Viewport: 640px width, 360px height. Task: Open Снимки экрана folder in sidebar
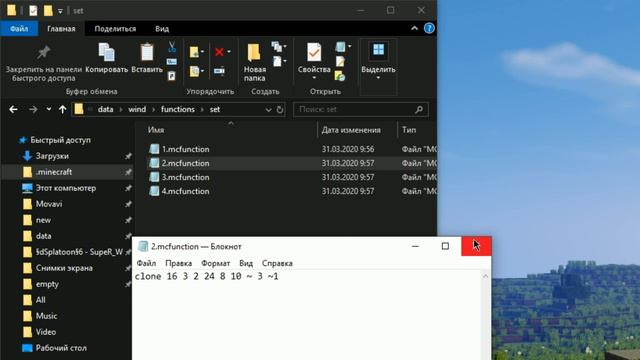pyautogui.click(x=64, y=268)
